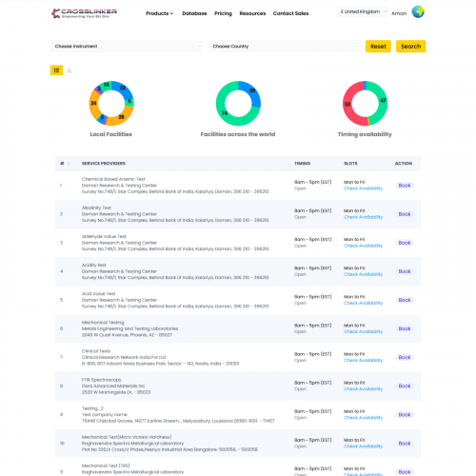476x476 pixels.
Task: Click the red 52 segment of timing chart
Action: point(347,104)
